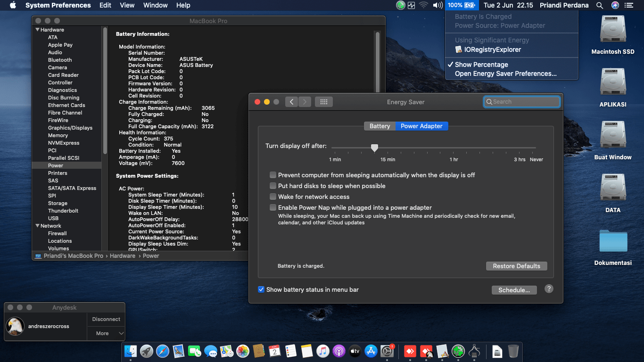644x362 pixels.
Task: Show all preferences grid button
Action: tap(324, 102)
